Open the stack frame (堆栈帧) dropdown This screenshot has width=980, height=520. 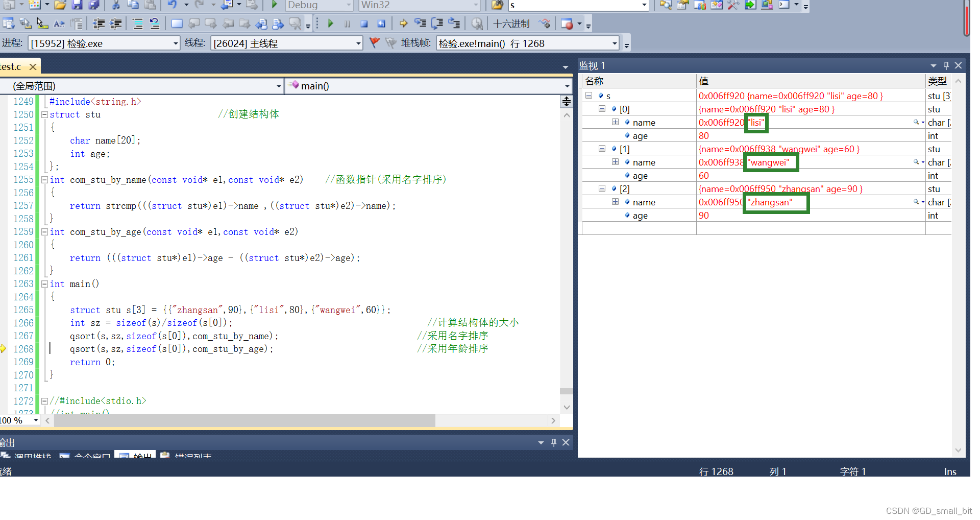(615, 43)
